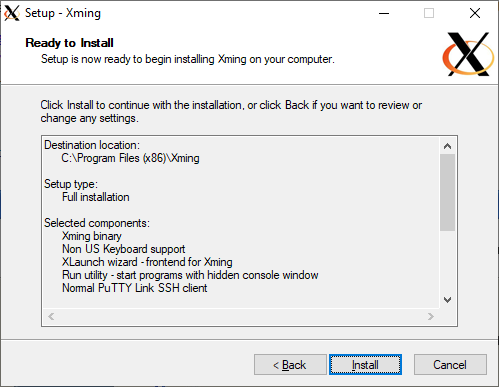The height and width of the screenshot is (387, 499).
Task: Click the 'Ready to Install' heading
Action: tap(69, 43)
